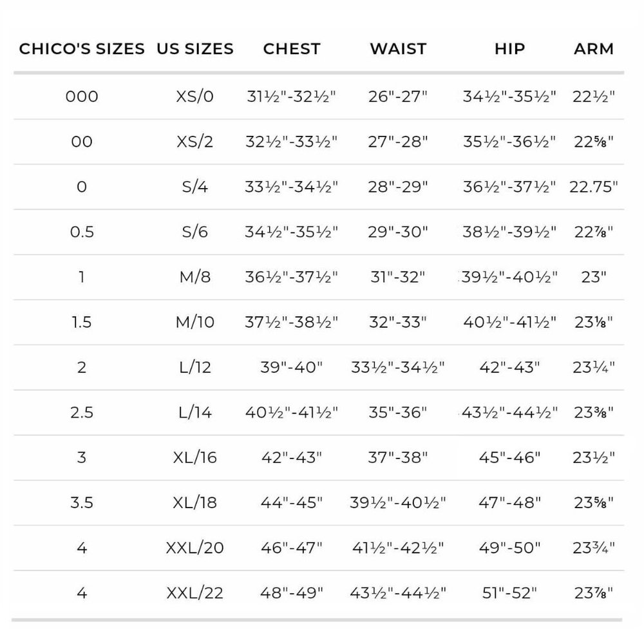Select the US SIZES column header

click(x=195, y=49)
